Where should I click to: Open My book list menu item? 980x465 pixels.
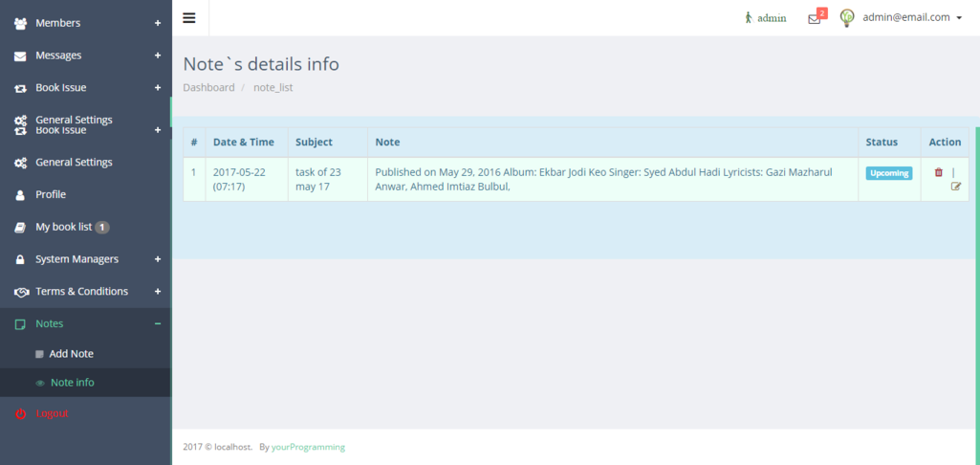[x=63, y=227]
